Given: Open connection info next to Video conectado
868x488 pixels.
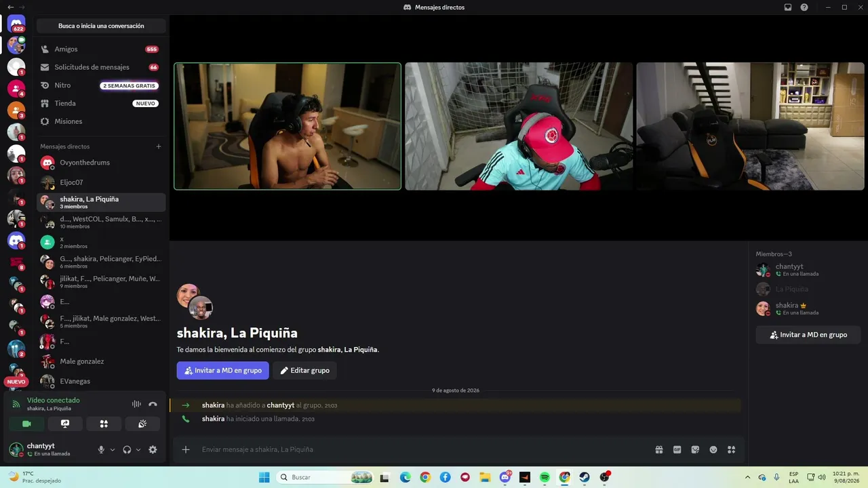Looking at the screenshot, I should [x=16, y=404].
